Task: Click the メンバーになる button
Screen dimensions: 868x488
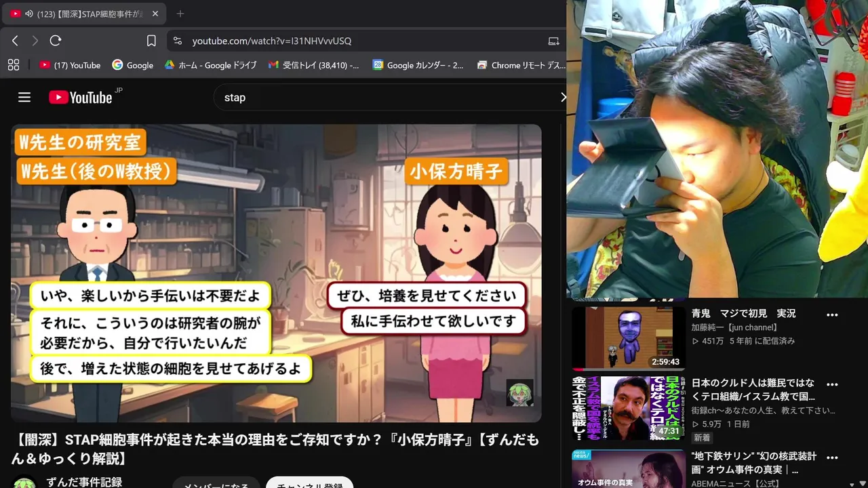Action: point(216,484)
